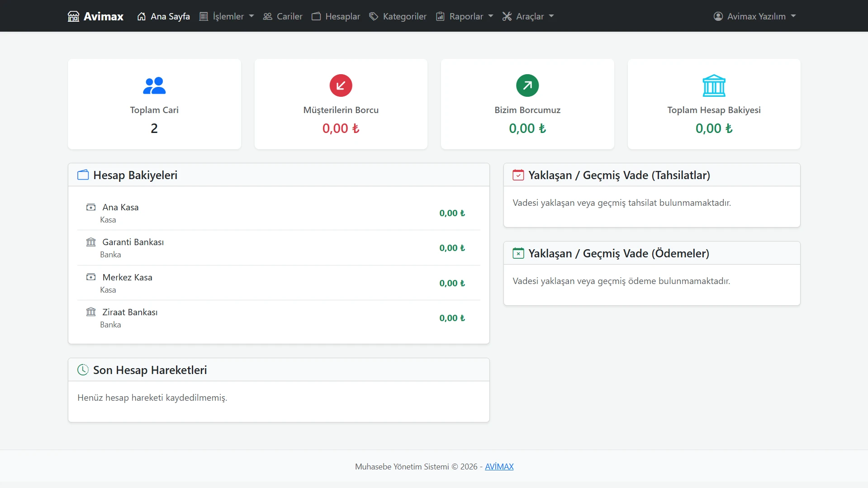Click the user avatar icon beside Avimax Yazılım
Screen dimensions: 868x488
(718, 16)
